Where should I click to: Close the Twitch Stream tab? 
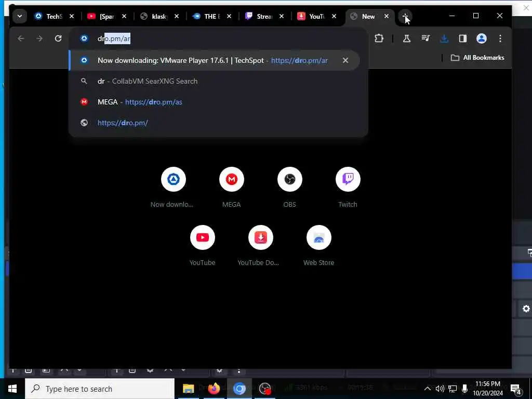point(281,16)
